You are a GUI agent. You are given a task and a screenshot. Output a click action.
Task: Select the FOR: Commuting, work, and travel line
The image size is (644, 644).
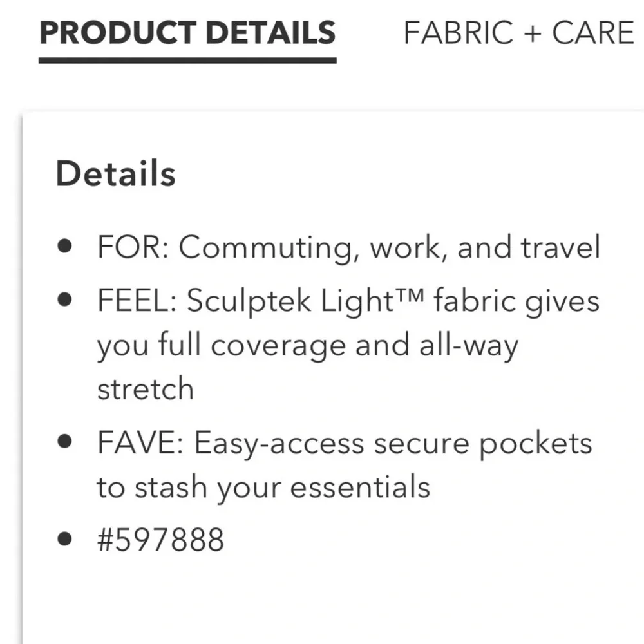(348, 248)
